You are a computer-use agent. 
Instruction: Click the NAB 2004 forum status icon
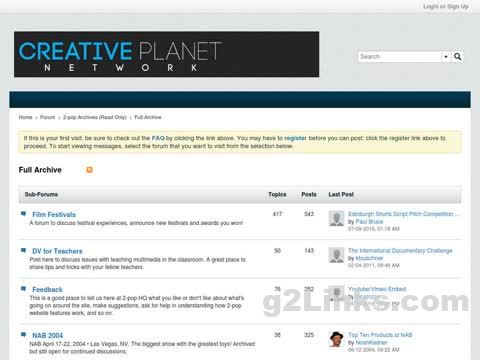tap(23, 334)
